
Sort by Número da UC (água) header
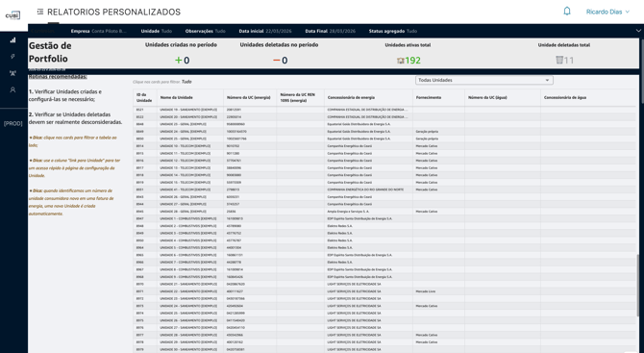[503, 98]
